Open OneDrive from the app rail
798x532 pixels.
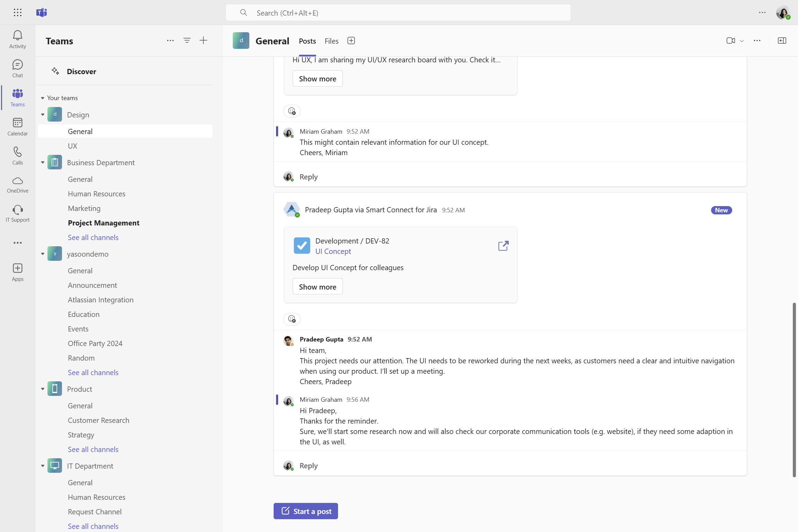pyautogui.click(x=17, y=184)
